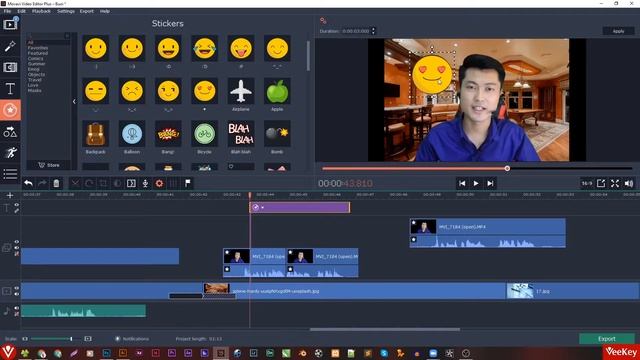Open the File menu
The image size is (640, 360).
click(x=7, y=11)
